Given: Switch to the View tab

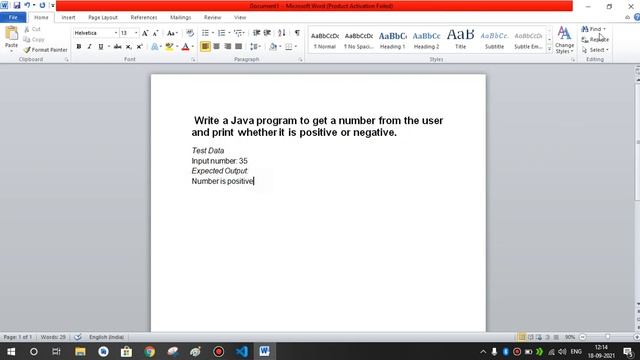Looking at the screenshot, I should pos(240,18).
